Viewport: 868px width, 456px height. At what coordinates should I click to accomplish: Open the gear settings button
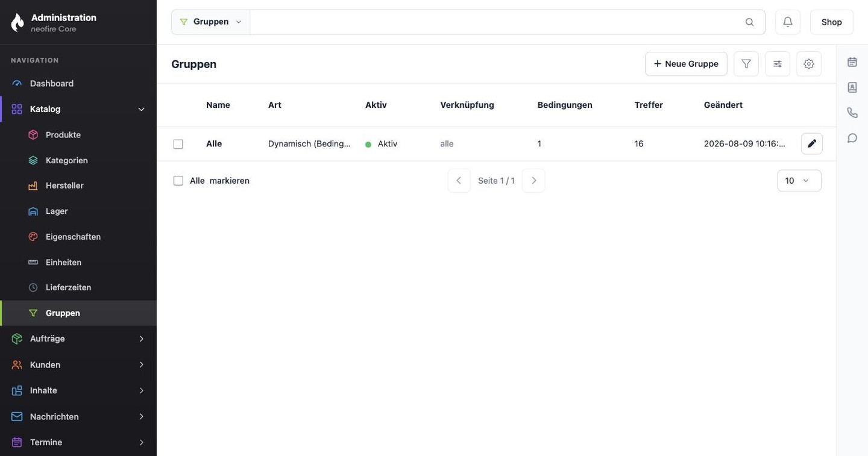(809, 64)
